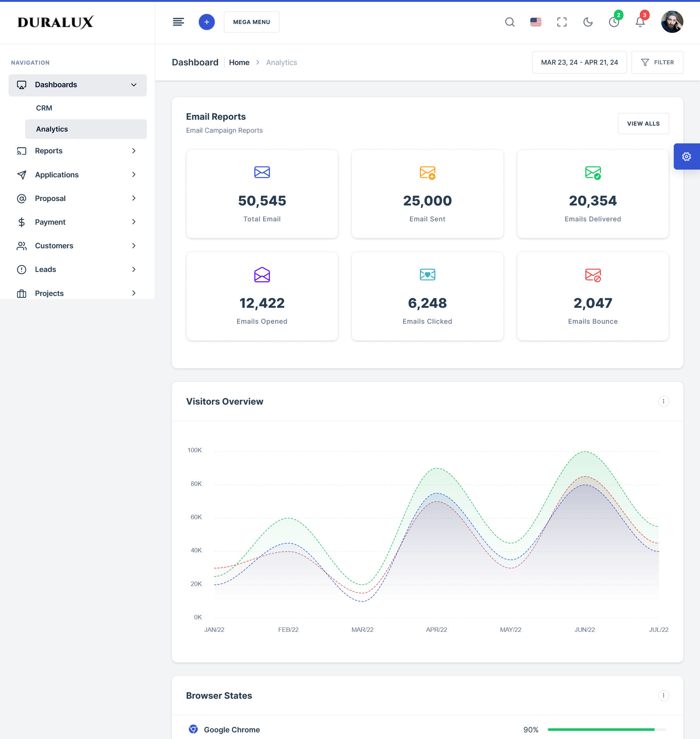
Task: Open the Customers menu label
Action: (54, 246)
